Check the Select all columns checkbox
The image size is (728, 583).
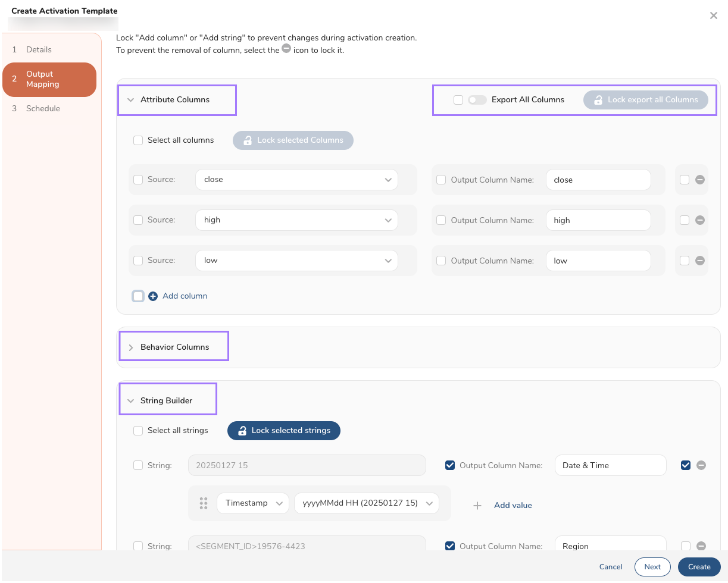tap(138, 140)
